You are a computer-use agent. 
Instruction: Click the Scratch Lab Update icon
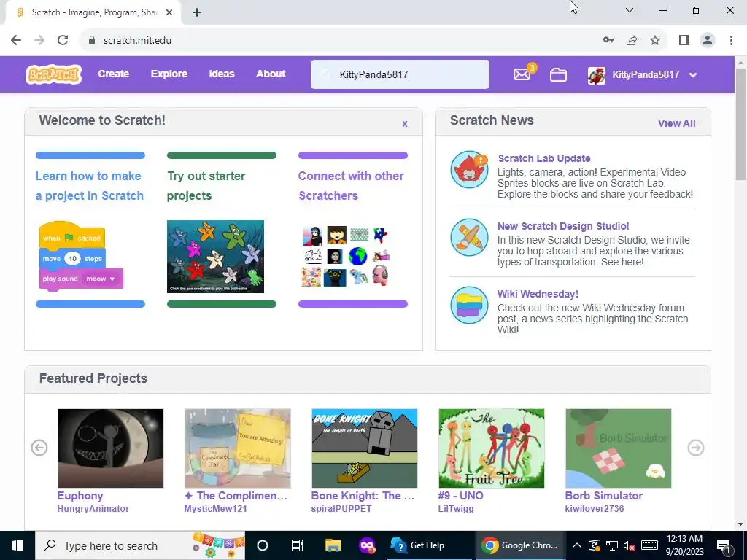click(x=469, y=169)
